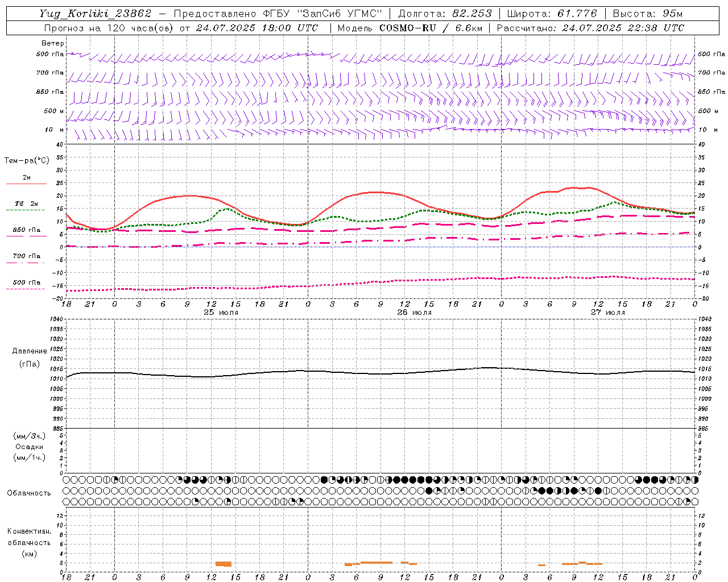Click the (мм/1ч.) precipitation unit label
Screen dimensions: 728x582
pos(30,458)
